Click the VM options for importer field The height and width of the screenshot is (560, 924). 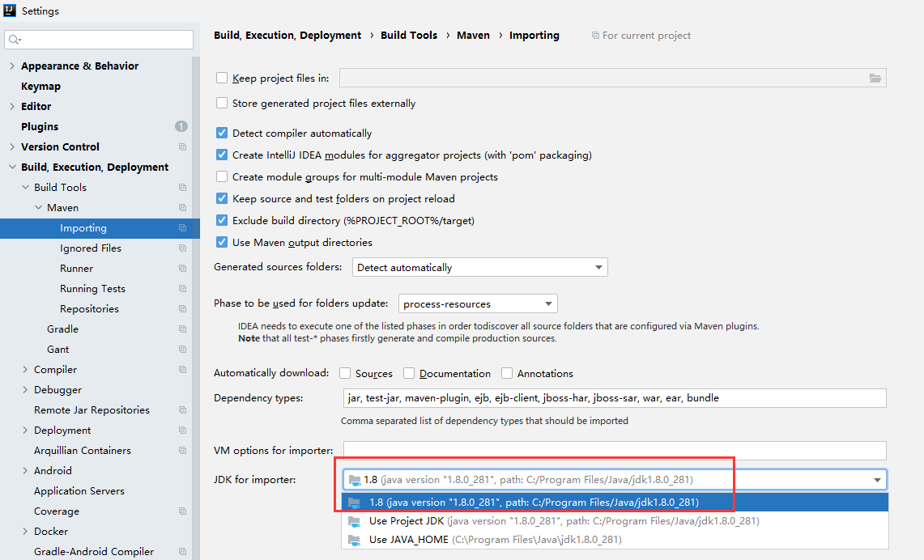click(615, 451)
